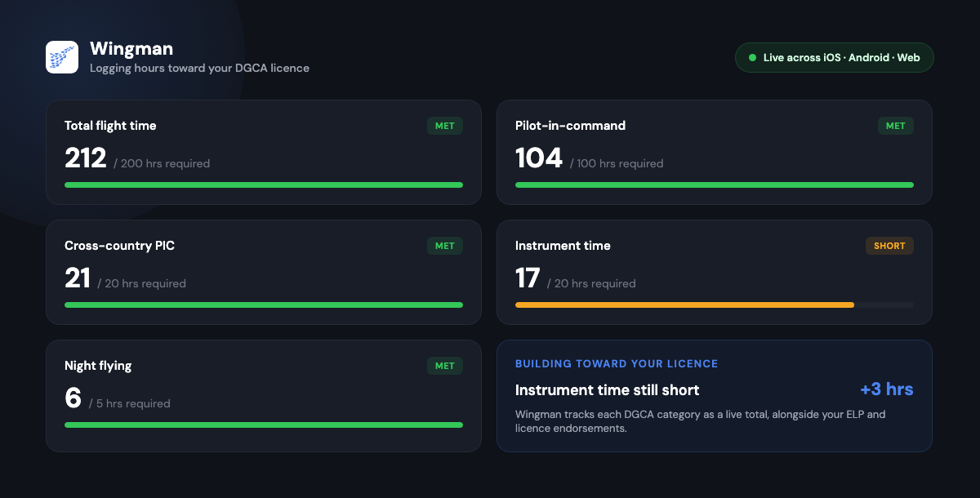Click the '/ 5 hrs required' text
980x498 pixels.
130,403
